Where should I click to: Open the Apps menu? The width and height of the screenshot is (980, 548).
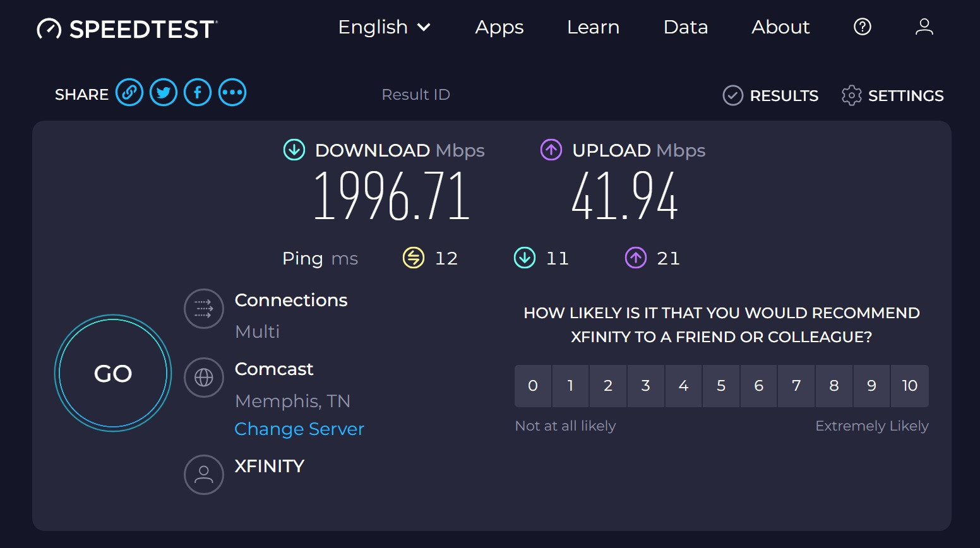click(499, 27)
